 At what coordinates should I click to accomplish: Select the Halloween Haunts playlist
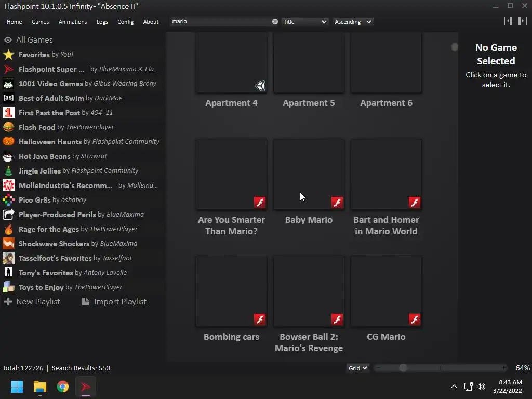82,141
